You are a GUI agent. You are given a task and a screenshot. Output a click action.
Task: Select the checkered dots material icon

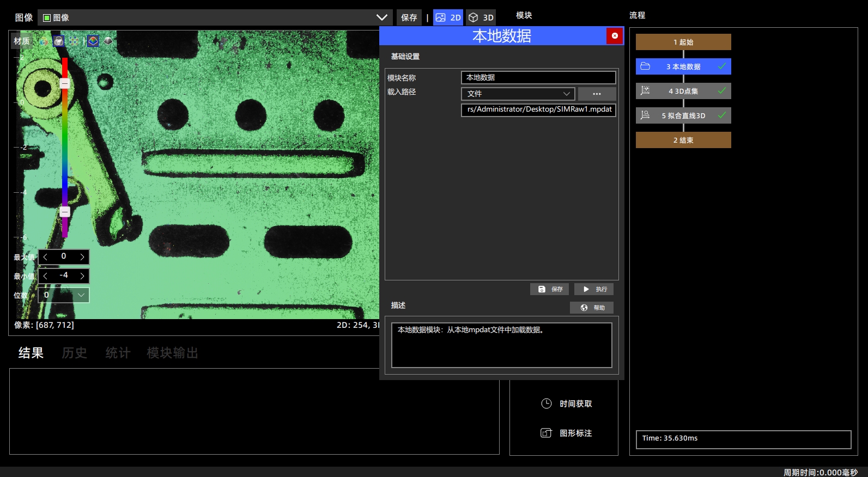point(74,41)
